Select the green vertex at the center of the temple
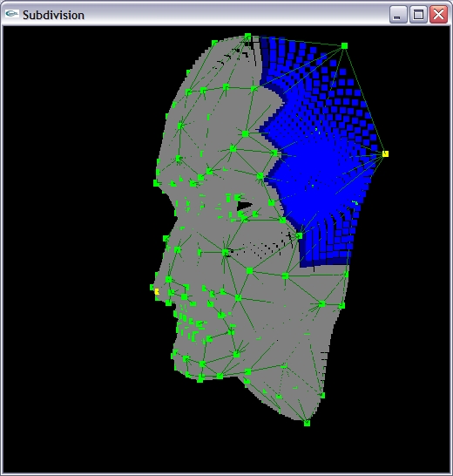The width and height of the screenshot is (453, 476). (x=245, y=133)
